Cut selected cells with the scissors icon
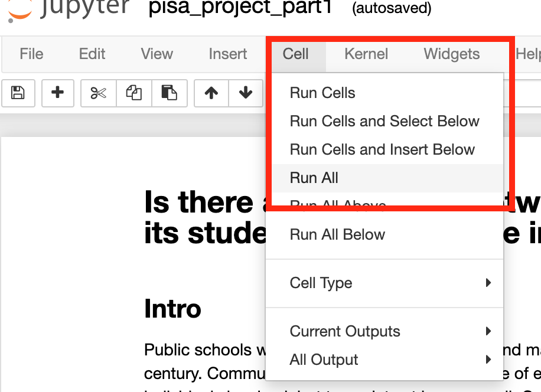 point(99,93)
